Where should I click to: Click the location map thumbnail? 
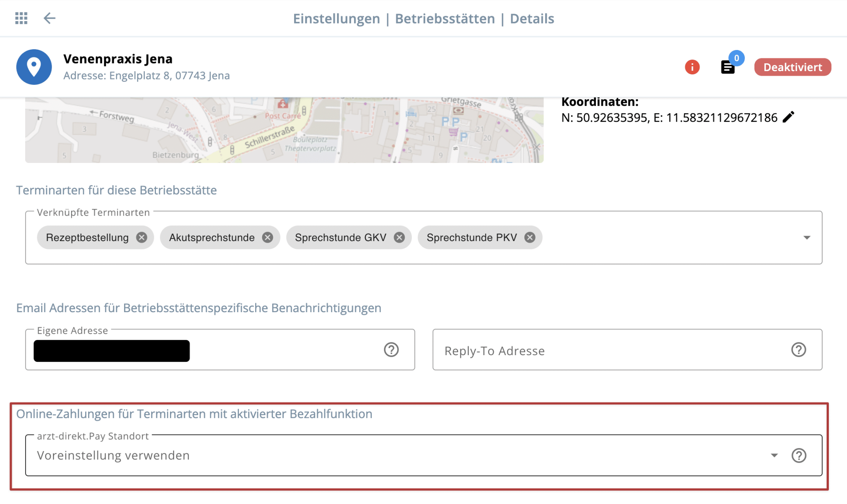click(x=284, y=130)
